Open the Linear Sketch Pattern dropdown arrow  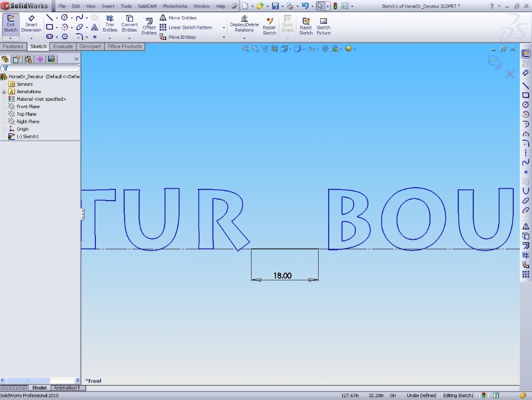(x=223, y=28)
